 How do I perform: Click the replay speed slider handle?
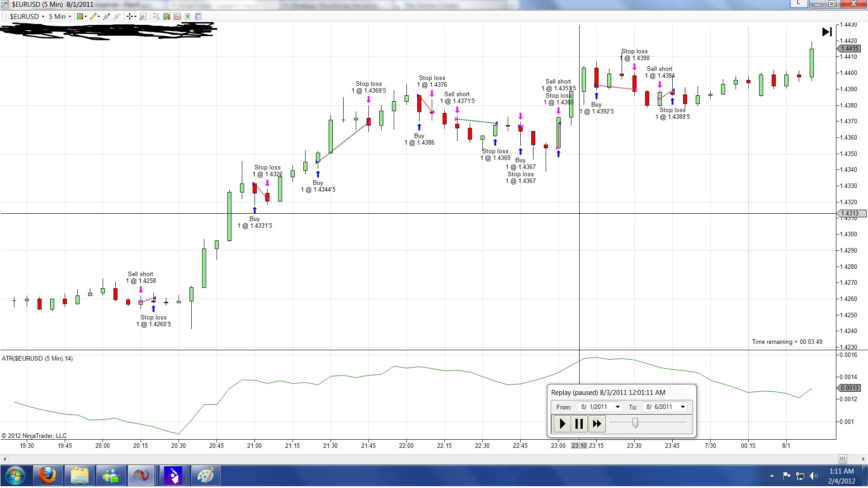(x=635, y=423)
